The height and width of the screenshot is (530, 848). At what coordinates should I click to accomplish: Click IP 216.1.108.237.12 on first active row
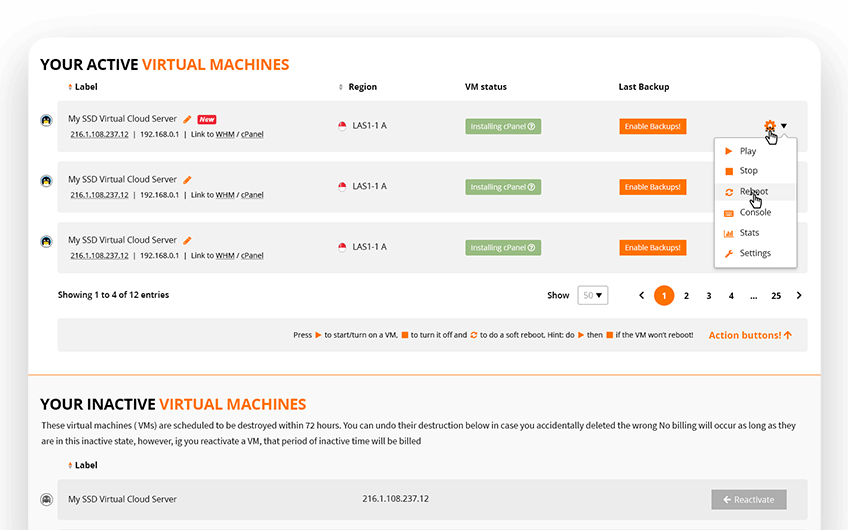pyautogui.click(x=100, y=134)
